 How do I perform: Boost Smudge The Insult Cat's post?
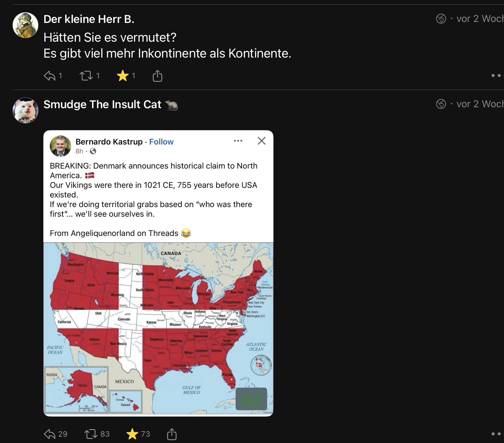tap(91, 434)
